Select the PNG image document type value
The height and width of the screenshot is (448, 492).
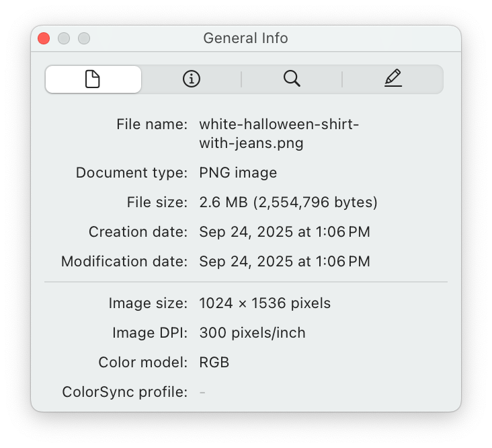[x=238, y=173]
